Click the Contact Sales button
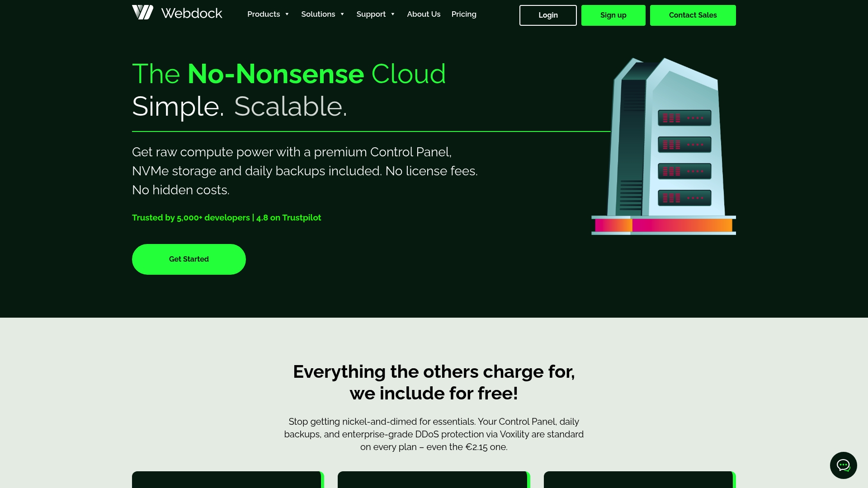The width and height of the screenshot is (868, 488). point(693,15)
